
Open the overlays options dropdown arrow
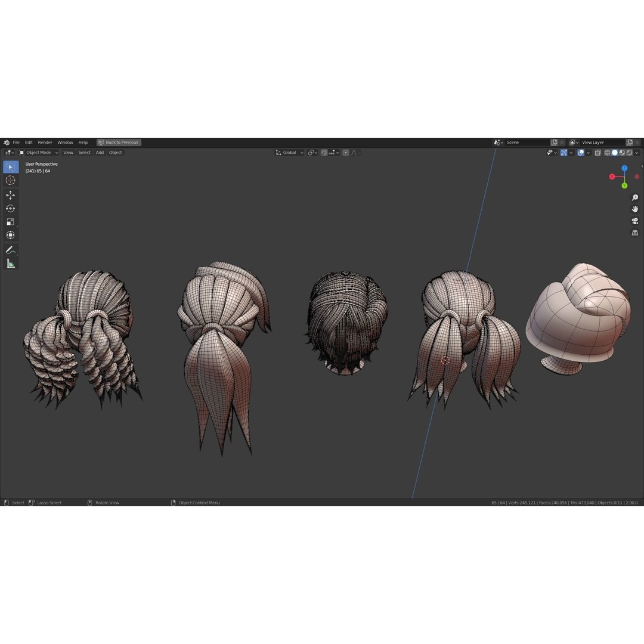click(x=588, y=153)
